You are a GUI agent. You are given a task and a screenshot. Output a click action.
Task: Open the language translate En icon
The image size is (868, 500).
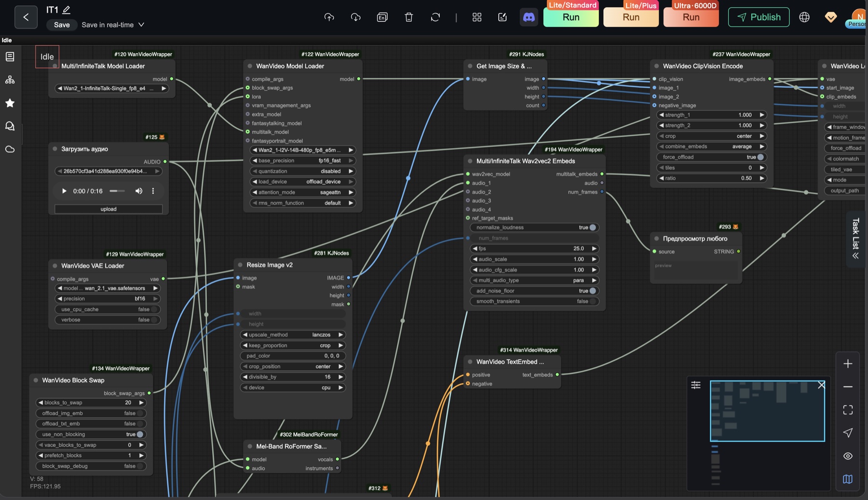382,17
